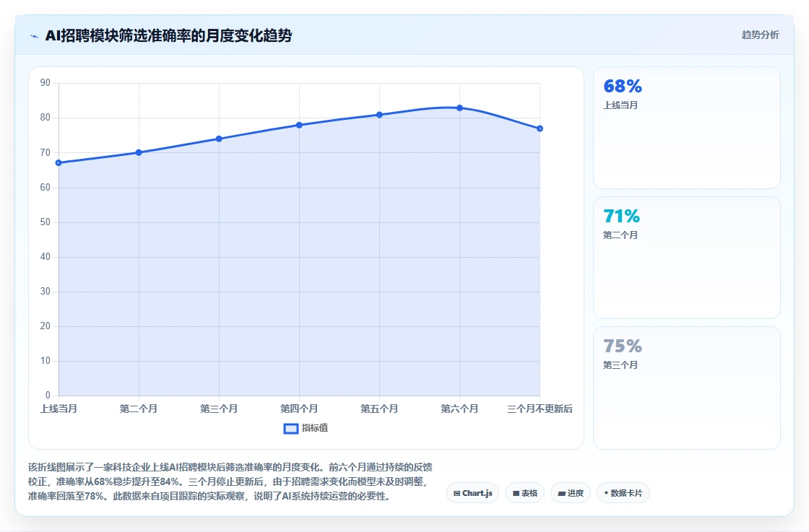Click the 第三个月 data point on the line
Image resolution: width=809 pixels, height=532 pixels.
pyautogui.click(x=219, y=139)
